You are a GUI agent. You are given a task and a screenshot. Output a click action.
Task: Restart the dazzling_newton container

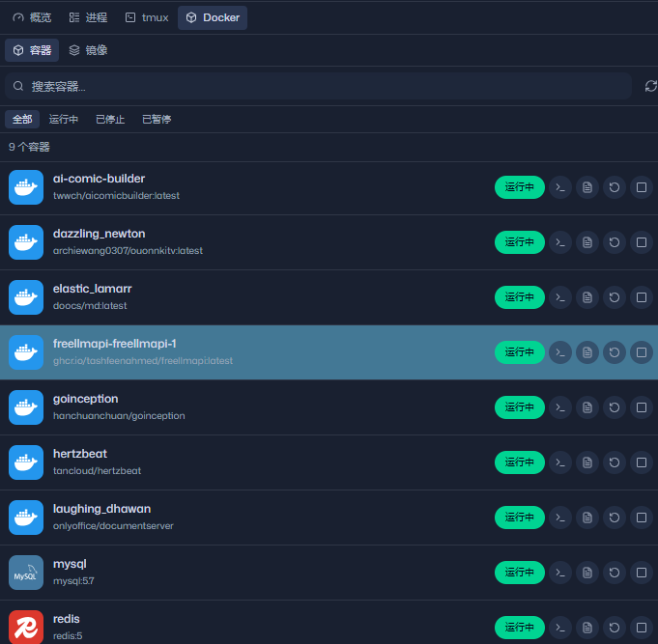pos(615,242)
